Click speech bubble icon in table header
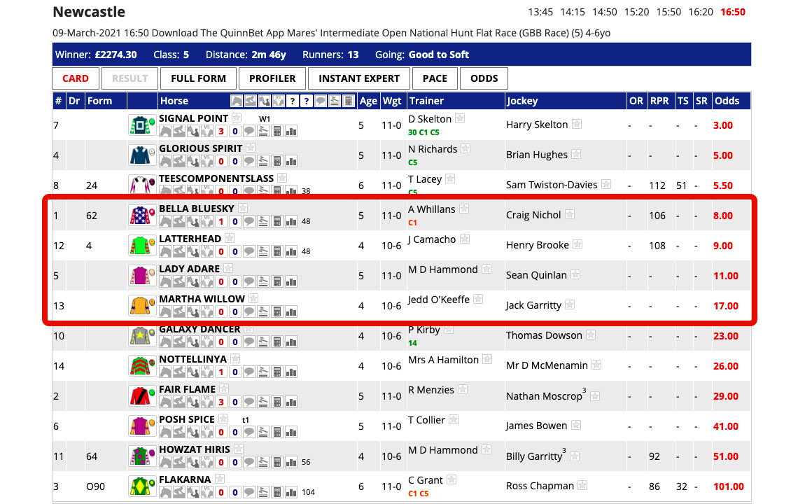812x504 pixels. click(x=321, y=101)
